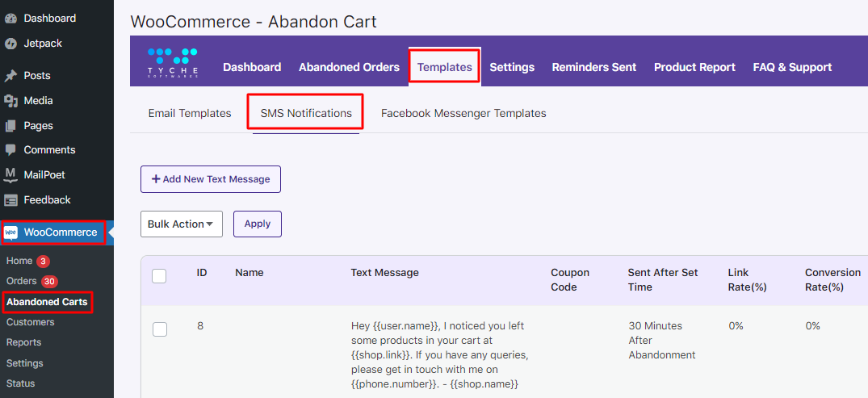Open the Reminders Sent menu item
Viewport: 868px width, 398px height.
pyautogui.click(x=594, y=68)
